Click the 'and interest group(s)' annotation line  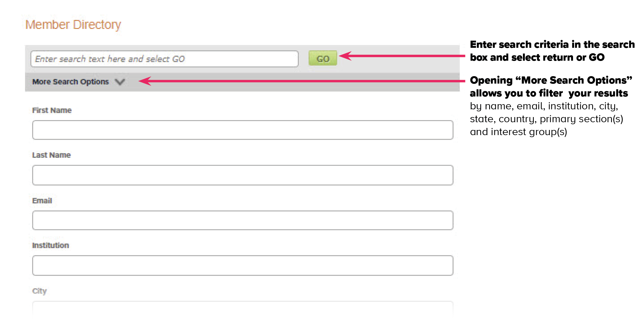pos(518,132)
